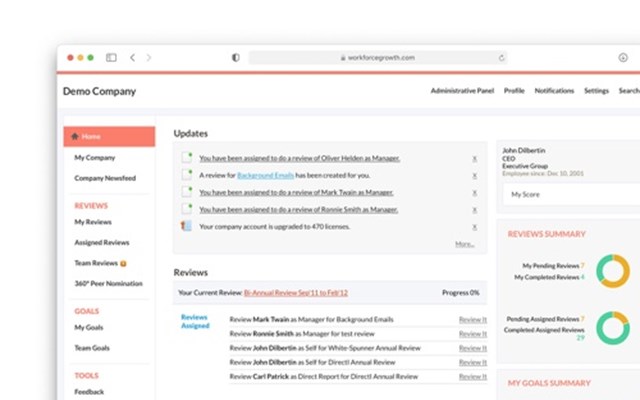Open Team Reviews in sidebar

(x=96, y=263)
